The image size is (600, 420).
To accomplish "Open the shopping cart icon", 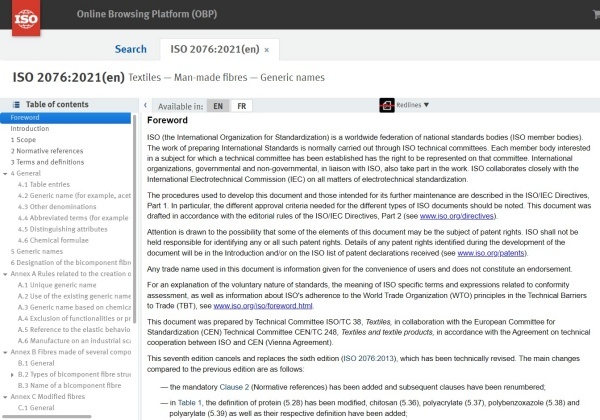I will pyautogui.click(x=596, y=14).
